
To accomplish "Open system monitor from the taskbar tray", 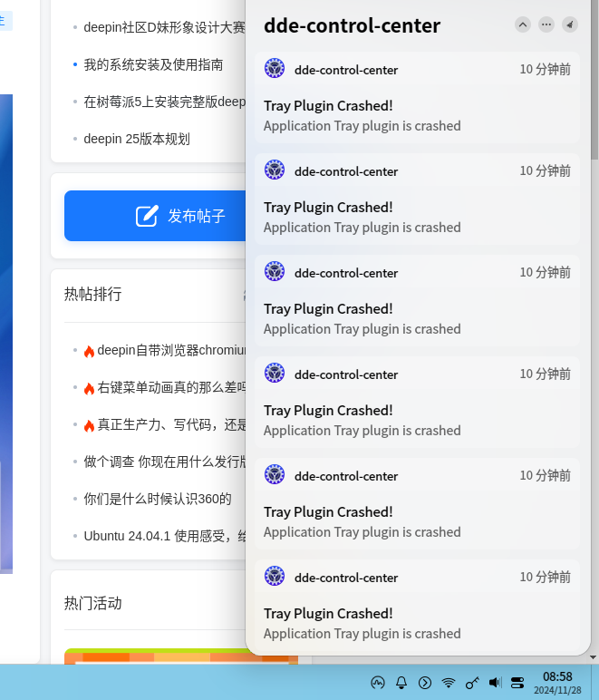I will click(x=378, y=683).
